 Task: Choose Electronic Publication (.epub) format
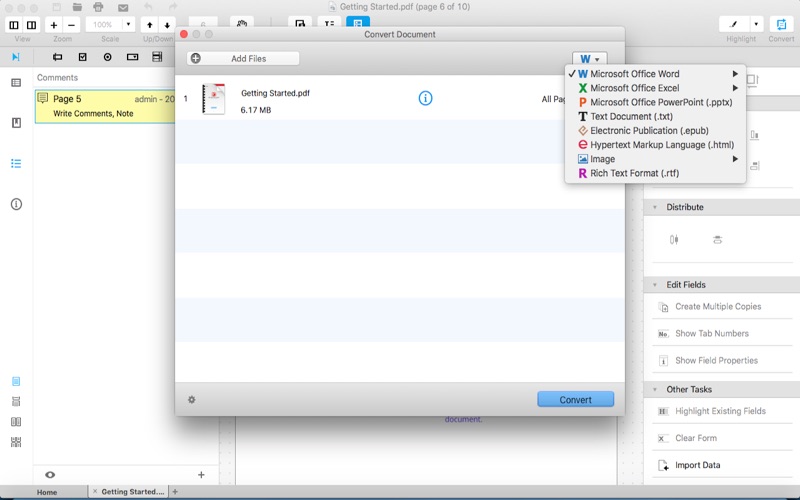tap(655, 131)
